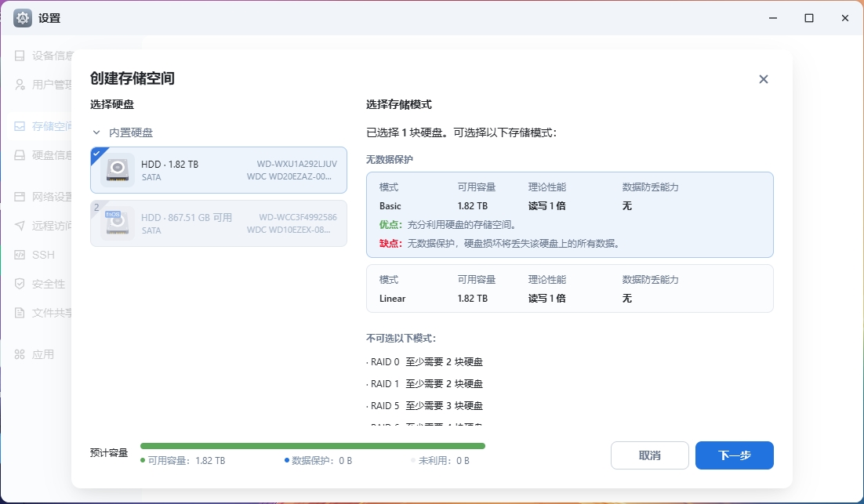Click the 安全性 shield icon
The image size is (864, 504).
(20, 284)
